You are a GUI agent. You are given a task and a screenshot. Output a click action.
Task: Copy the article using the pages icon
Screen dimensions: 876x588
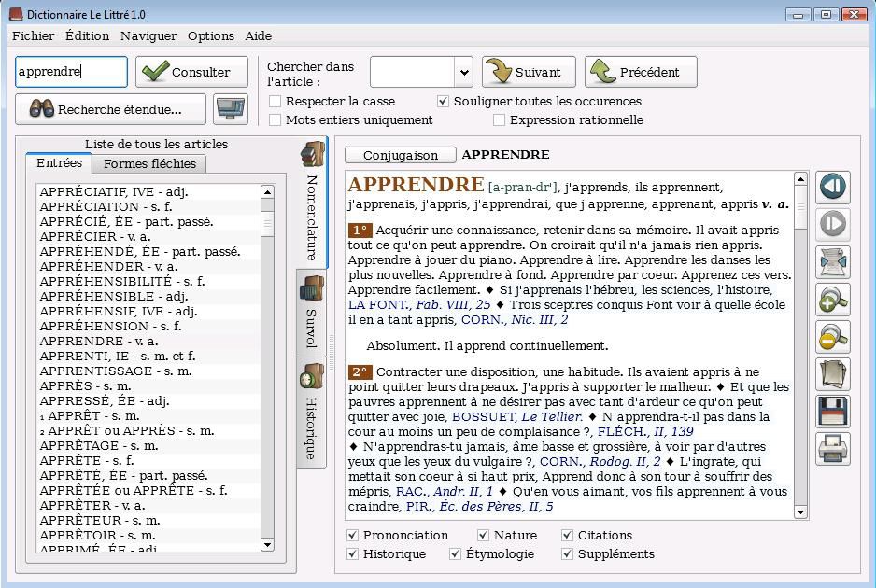[830, 374]
